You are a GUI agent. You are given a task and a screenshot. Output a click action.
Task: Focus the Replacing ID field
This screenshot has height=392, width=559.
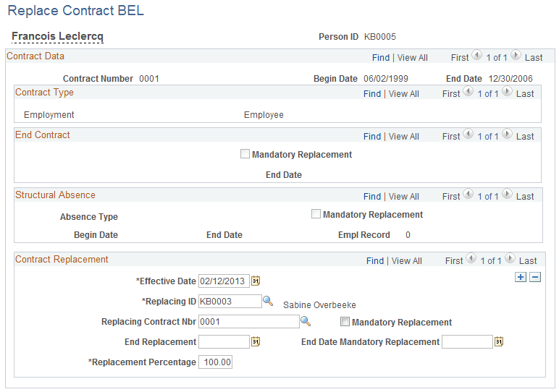(230, 301)
